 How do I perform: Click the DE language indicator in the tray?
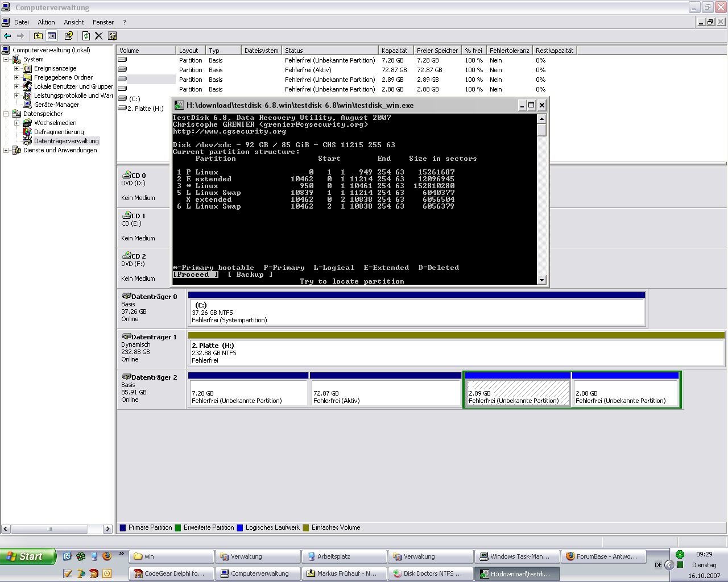(658, 565)
